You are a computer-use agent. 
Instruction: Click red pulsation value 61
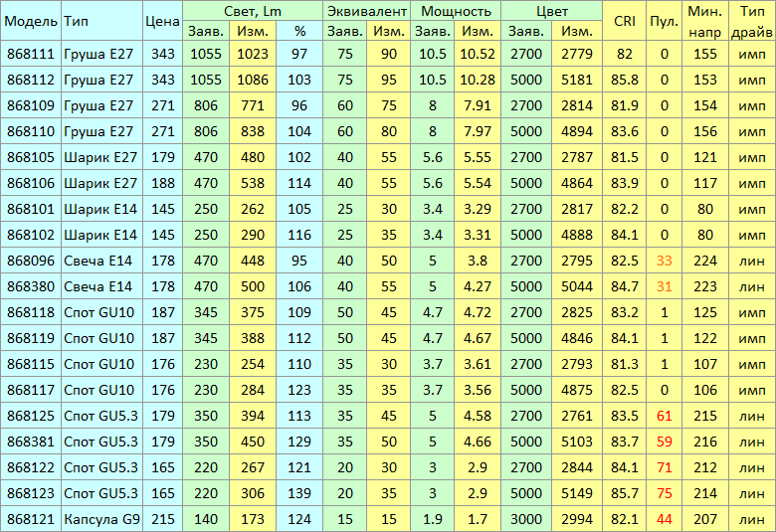coord(665,416)
